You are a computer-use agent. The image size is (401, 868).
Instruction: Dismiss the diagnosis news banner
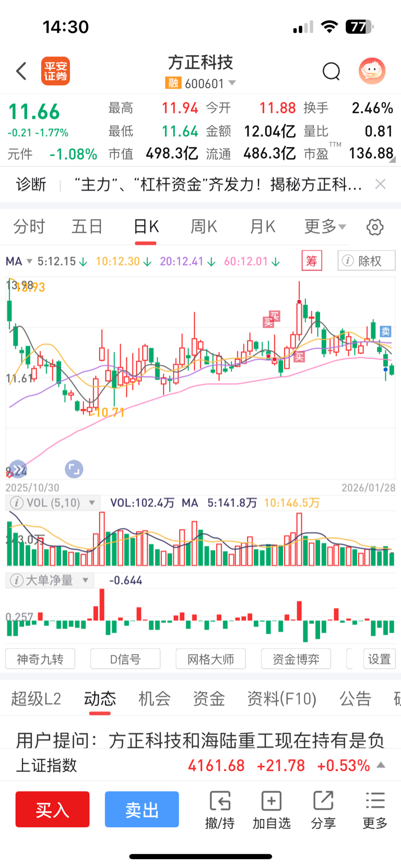click(x=381, y=184)
